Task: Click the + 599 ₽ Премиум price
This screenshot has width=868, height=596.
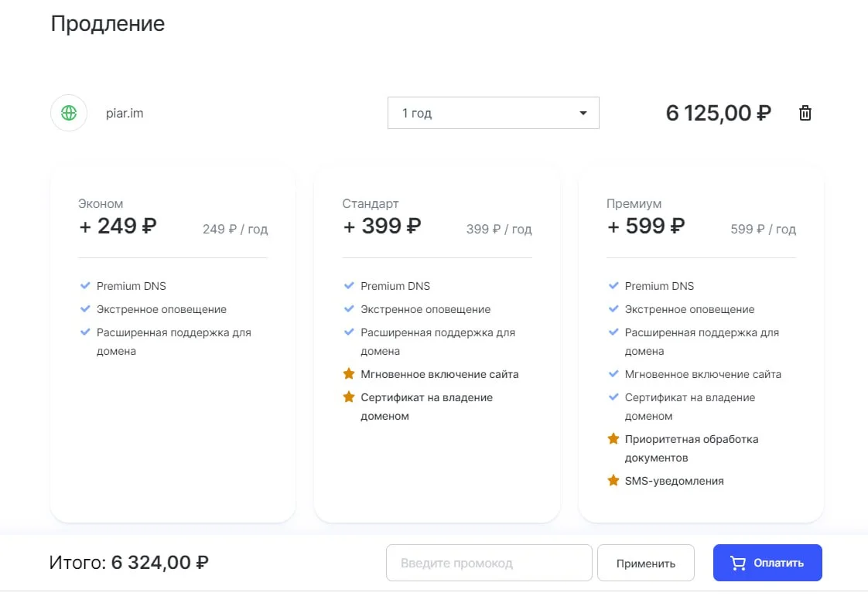Action: click(646, 226)
